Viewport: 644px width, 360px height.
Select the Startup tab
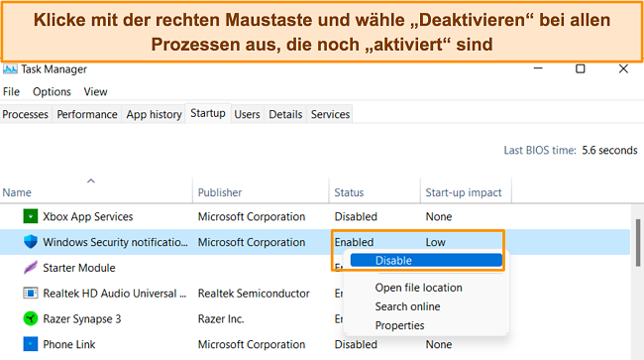[208, 113]
